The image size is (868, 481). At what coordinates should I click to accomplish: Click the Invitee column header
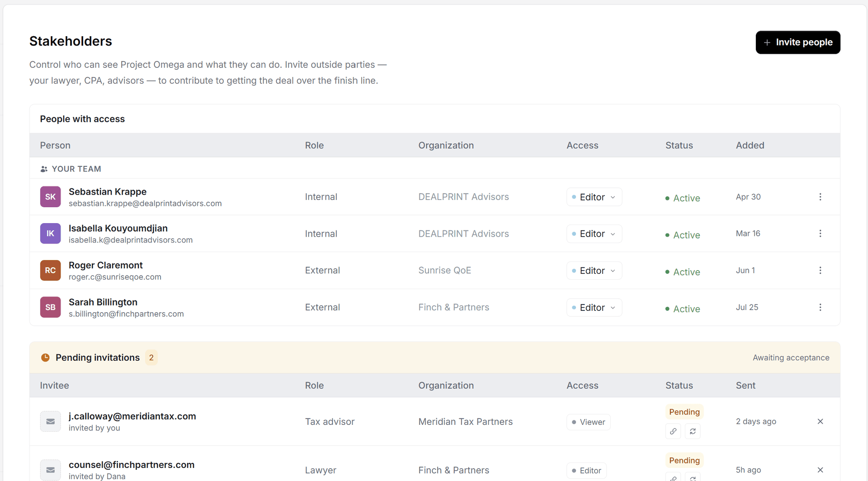55,386
